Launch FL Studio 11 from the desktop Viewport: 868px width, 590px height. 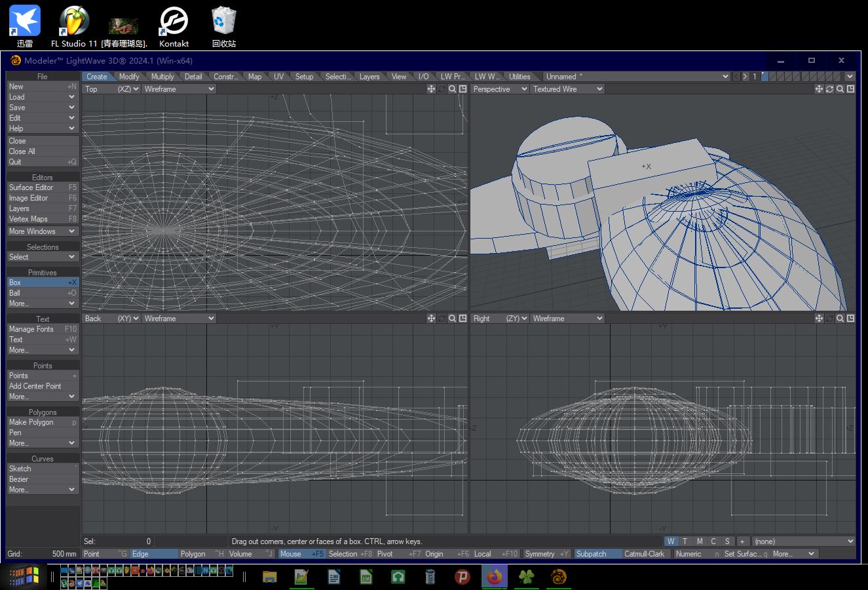coord(73,20)
